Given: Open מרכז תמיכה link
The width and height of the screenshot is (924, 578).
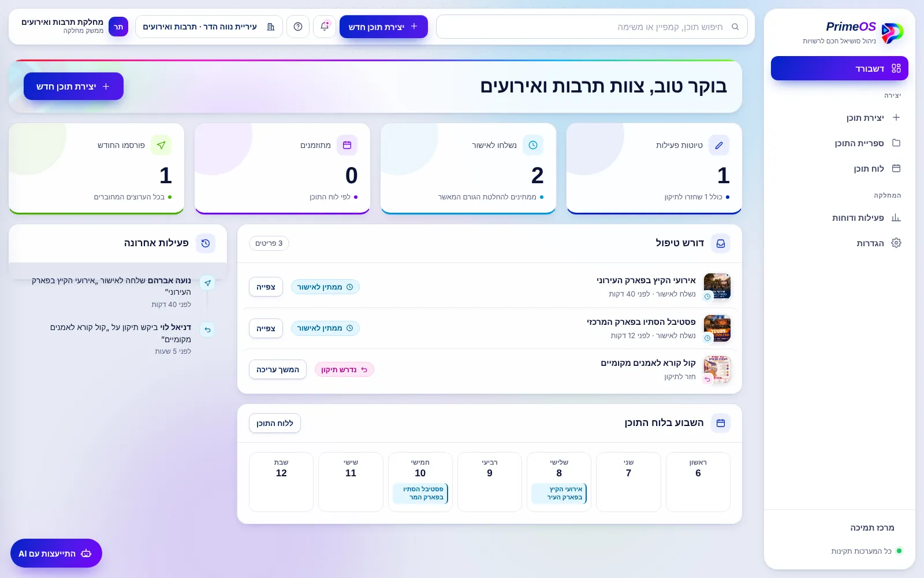Looking at the screenshot, I should click(x=872, y=527).
